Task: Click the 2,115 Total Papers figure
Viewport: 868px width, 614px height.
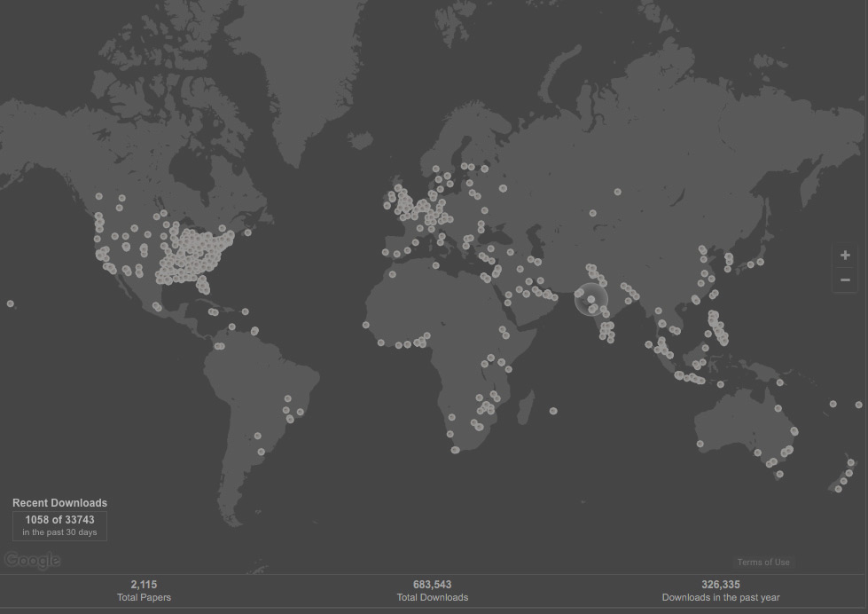Action: (x=144, y=591)
